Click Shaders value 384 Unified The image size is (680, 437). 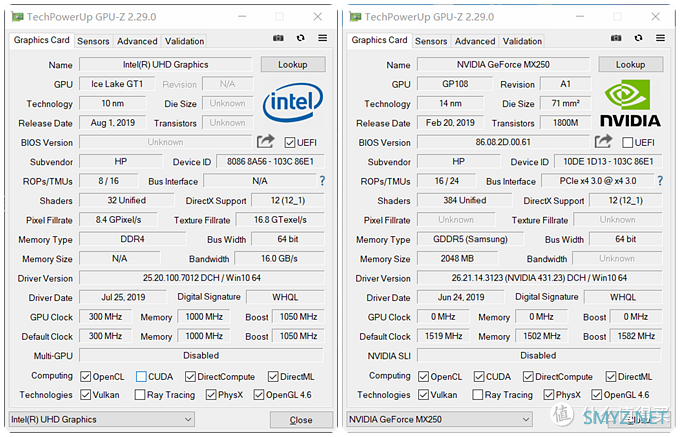coord(464,200)
